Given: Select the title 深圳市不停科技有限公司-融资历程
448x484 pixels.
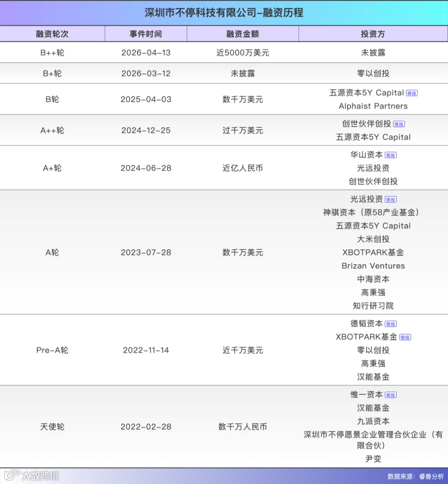Looking at the screenshot, I should [224, 12].
